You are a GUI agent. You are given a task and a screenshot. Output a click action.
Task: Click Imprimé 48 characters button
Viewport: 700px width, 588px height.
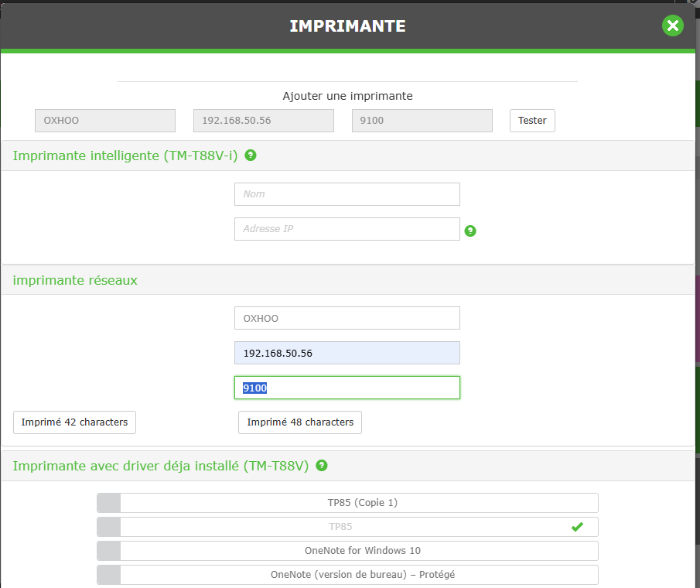[300, 422]
